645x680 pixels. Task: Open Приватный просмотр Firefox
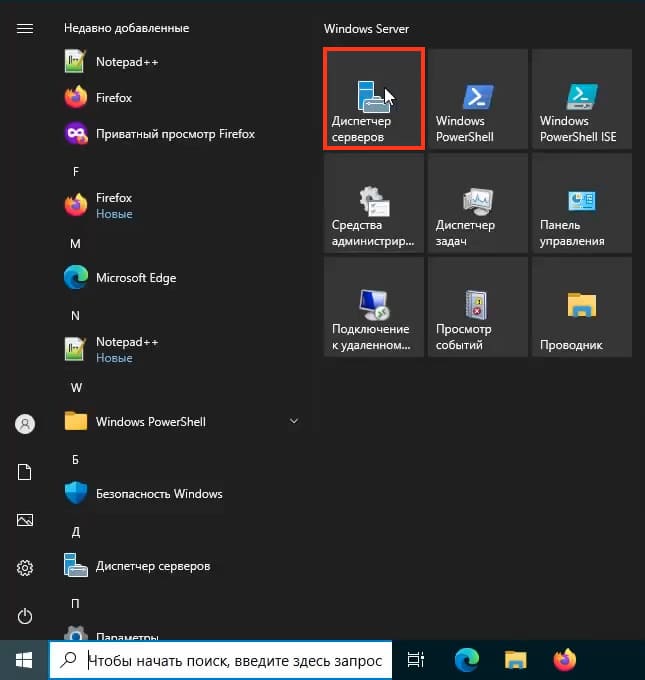(182, 134)
